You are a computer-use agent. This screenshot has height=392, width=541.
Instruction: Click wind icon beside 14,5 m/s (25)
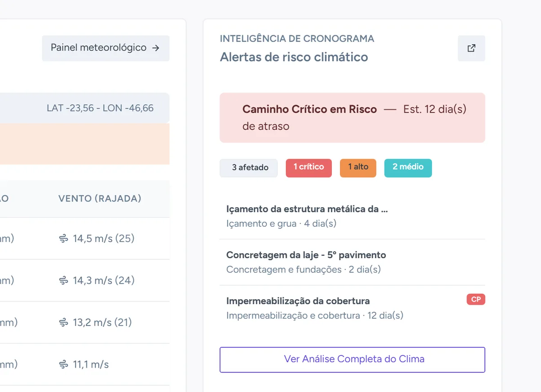[x=64, y=239]
